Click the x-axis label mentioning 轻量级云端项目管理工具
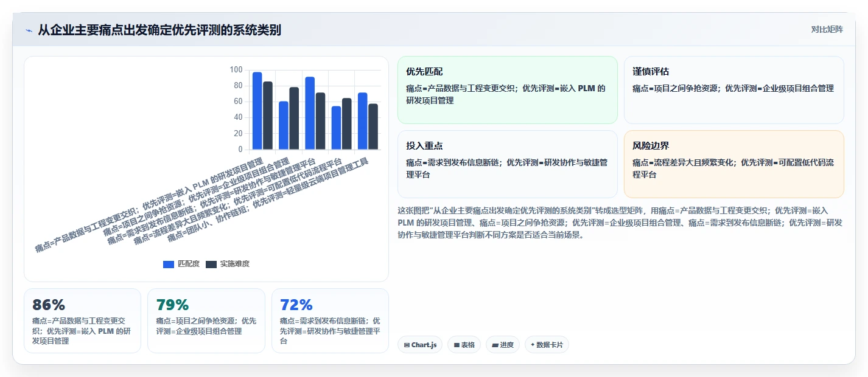 [268, 200]
